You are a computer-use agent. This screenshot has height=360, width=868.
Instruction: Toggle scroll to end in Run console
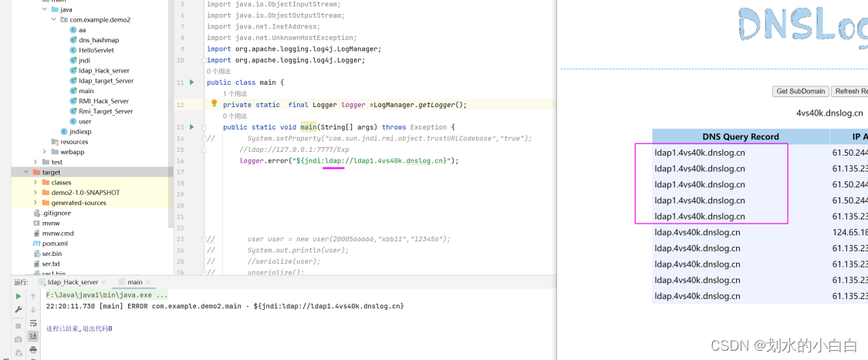[33, 335]
